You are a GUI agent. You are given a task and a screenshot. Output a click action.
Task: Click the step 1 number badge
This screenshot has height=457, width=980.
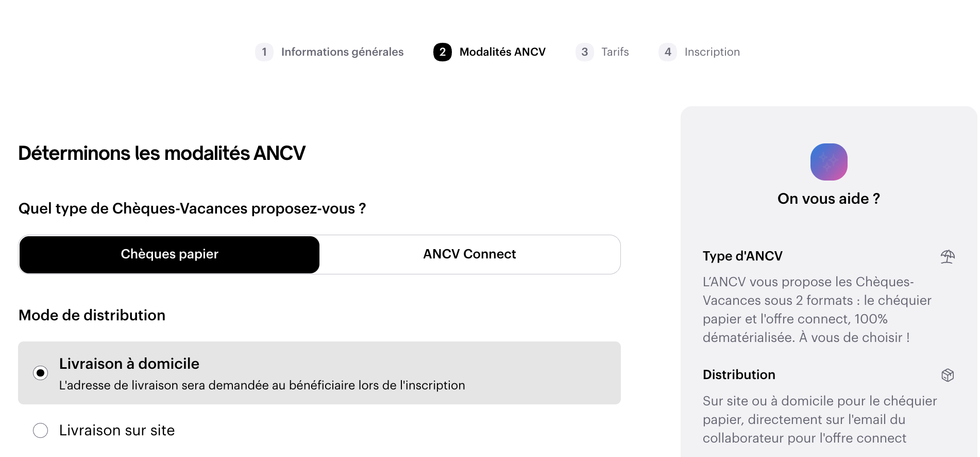click(x=264, y=52)
